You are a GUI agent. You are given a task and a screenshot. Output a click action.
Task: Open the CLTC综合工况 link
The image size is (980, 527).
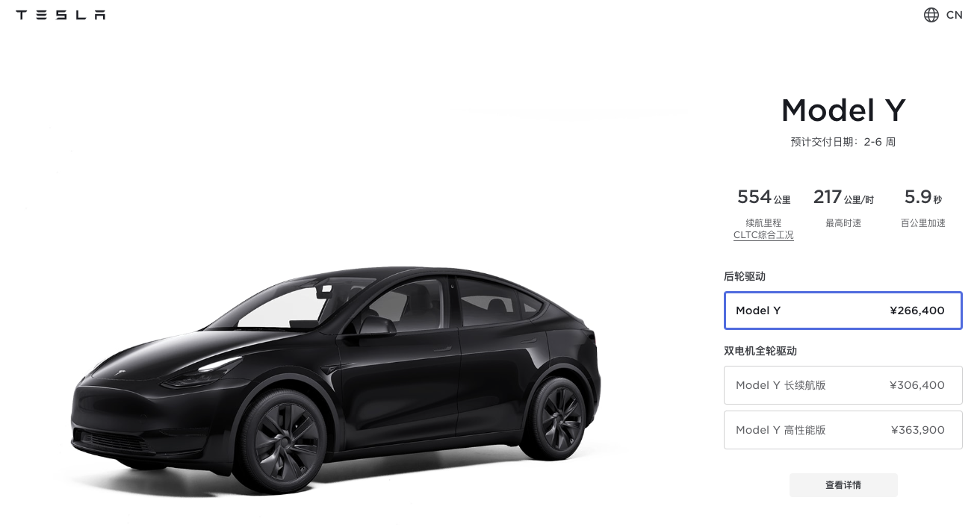point(763,235)
